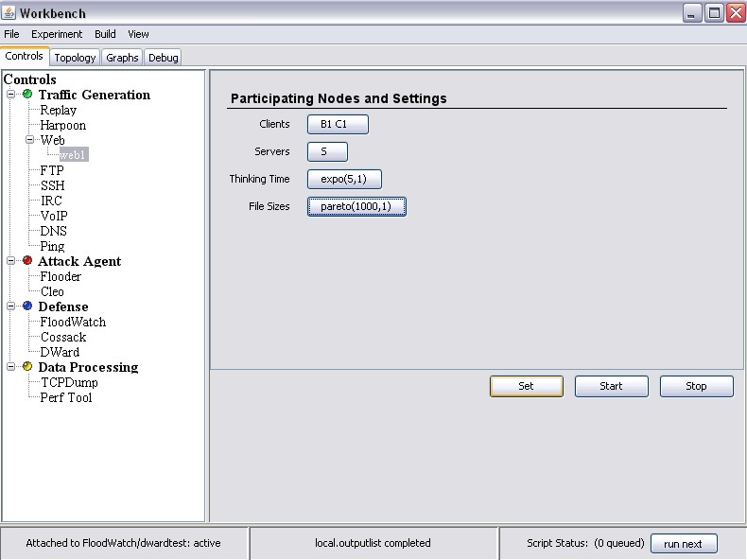Collapse the Web tree node

pyautogui.click(x=29, y=140)
